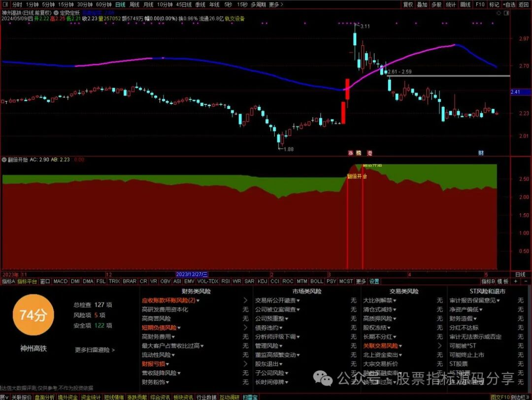Click the panel layout icon at top-left
This screenshot has height=400, width=532.
5,4
